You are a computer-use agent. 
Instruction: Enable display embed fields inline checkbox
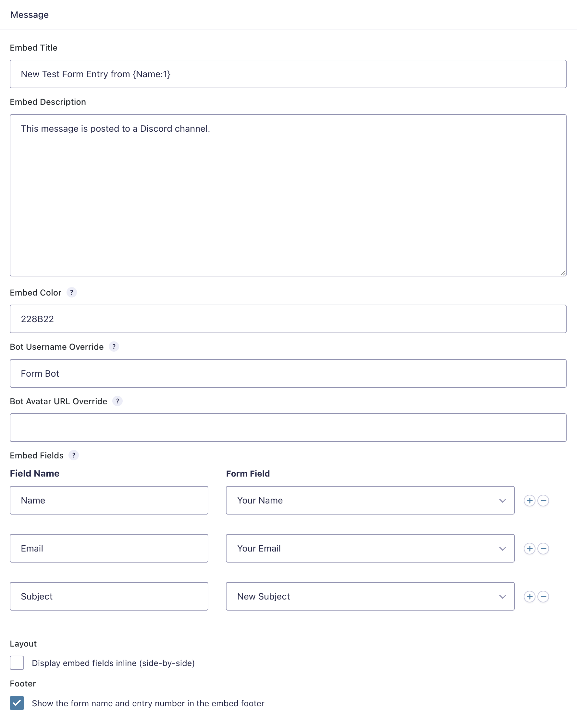17,663
